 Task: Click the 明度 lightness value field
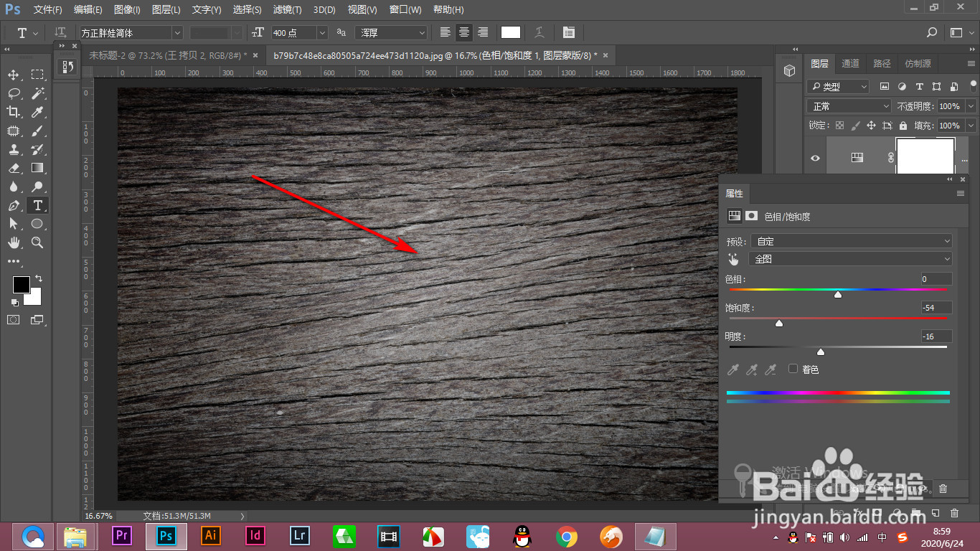coord(937,336)
